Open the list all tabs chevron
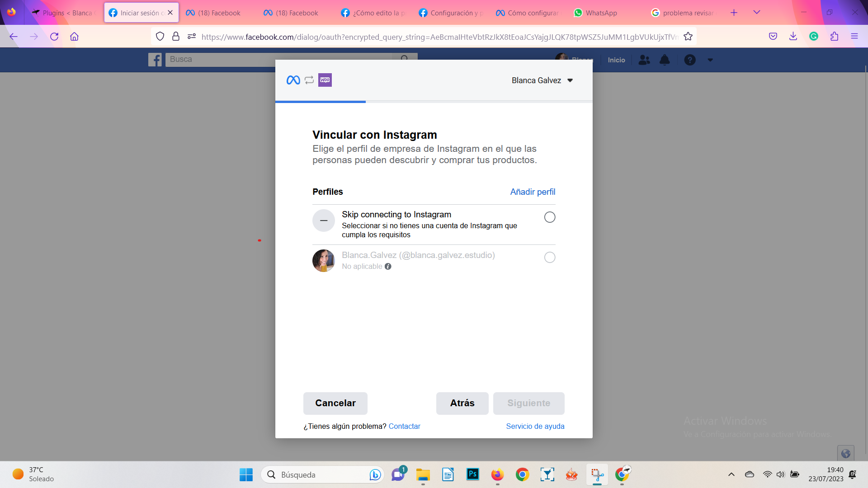868x488 pixels. coord(756,12)
